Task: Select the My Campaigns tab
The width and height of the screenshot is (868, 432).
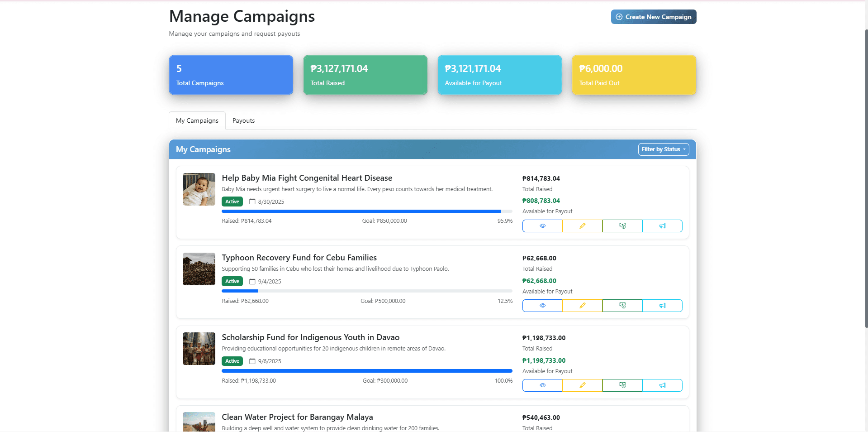Action: point(197,120)
